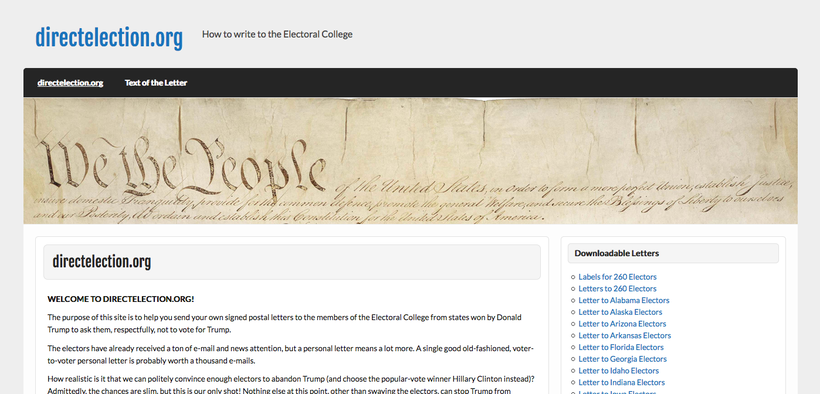
Task: Open the Letter to Florida Electors link
Action: point(621,347)
